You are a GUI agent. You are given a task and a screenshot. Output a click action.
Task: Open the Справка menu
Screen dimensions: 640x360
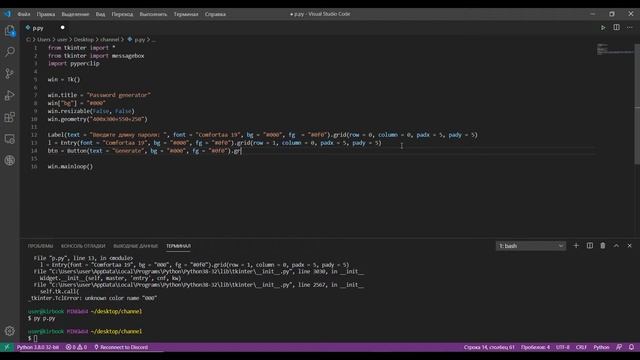(215, 14)
